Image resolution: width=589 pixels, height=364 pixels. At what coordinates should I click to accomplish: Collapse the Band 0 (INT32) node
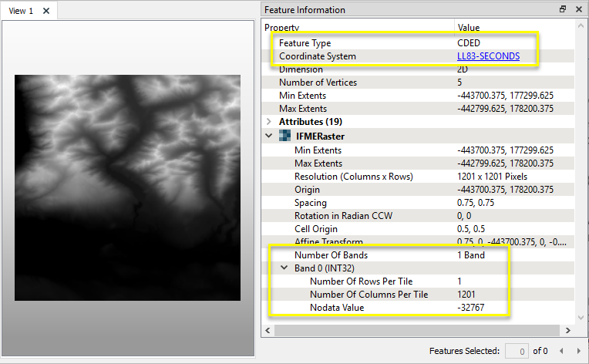pyautogui.click(x=284, y=268)
